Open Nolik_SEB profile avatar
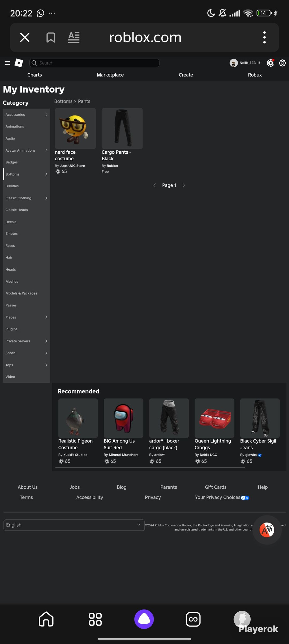 (x=234, y=63)
